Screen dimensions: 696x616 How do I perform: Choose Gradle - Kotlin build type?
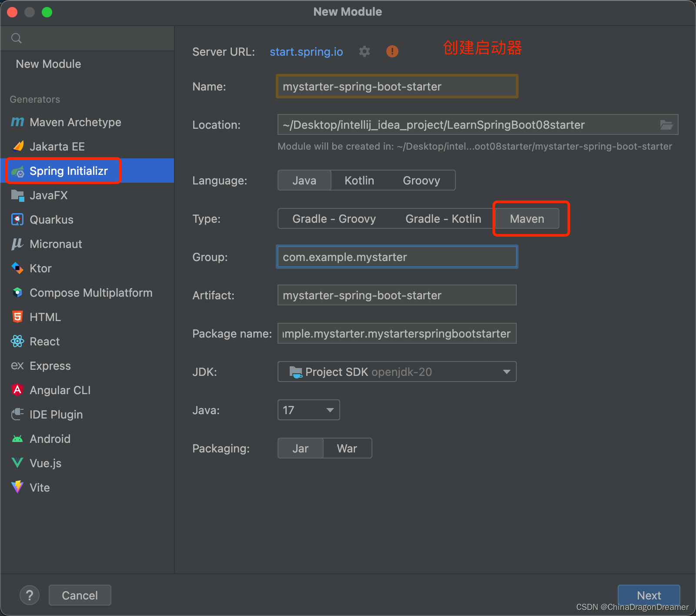pos(443,218)
